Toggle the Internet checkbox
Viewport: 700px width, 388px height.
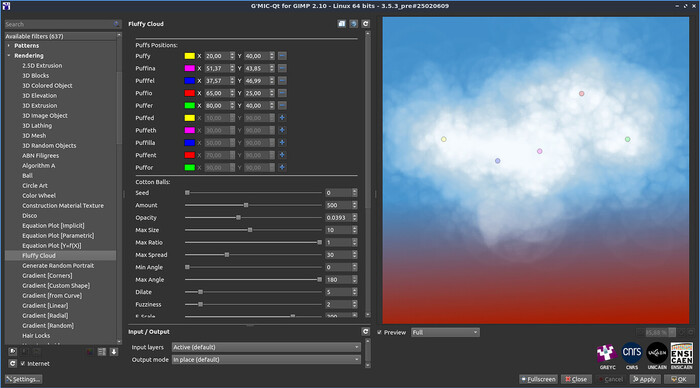(x=23, y=363)
